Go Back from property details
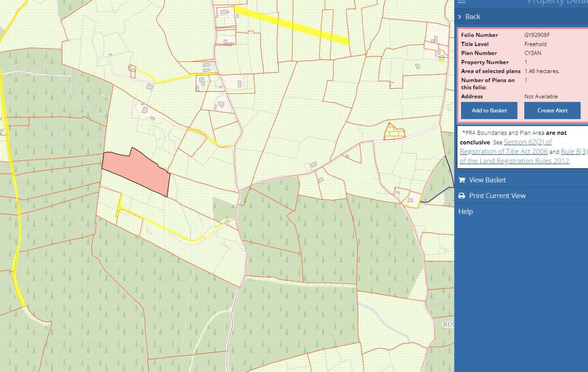Viewport: 588px width, 372px height. point(473,17)
